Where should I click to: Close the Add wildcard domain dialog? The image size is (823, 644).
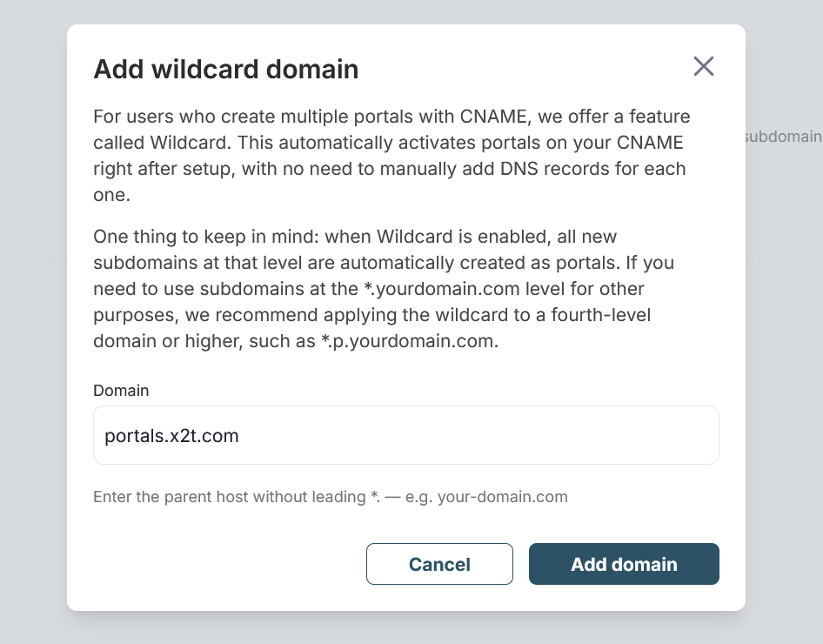tap(703, 67)
